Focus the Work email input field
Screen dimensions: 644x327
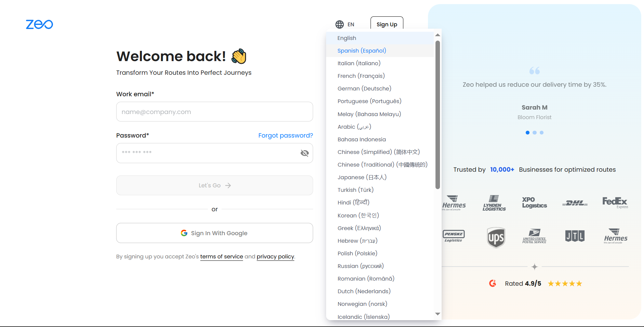pyautogui.click(x=214, y=112)
